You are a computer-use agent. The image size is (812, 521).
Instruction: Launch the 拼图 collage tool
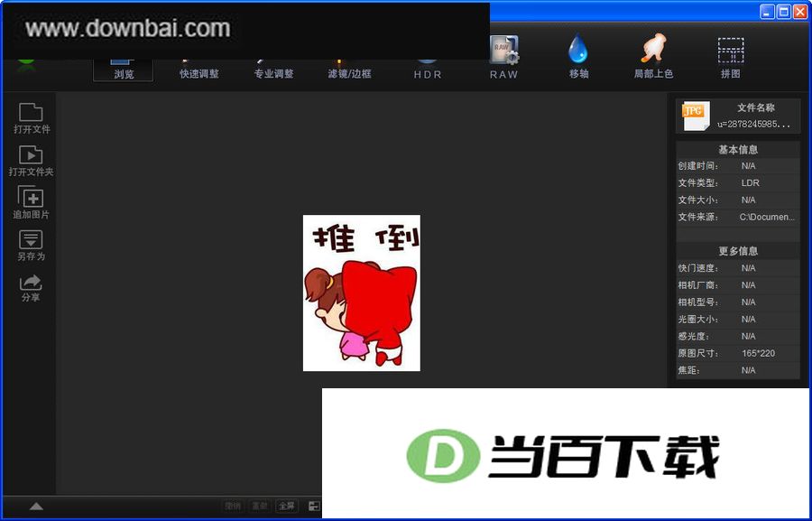pos(731,57)
